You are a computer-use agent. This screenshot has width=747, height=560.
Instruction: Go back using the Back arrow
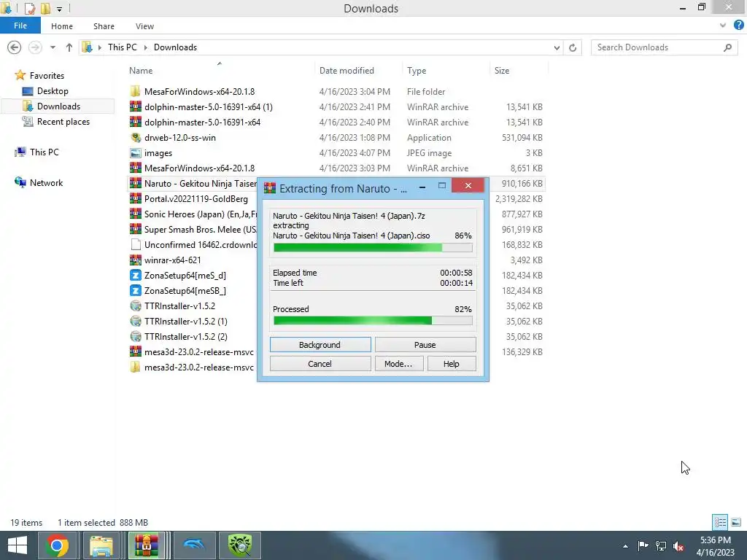tap(15, 47)
